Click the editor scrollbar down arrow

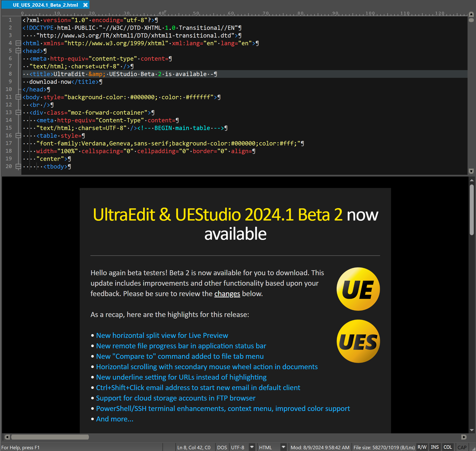coord(471,171)
